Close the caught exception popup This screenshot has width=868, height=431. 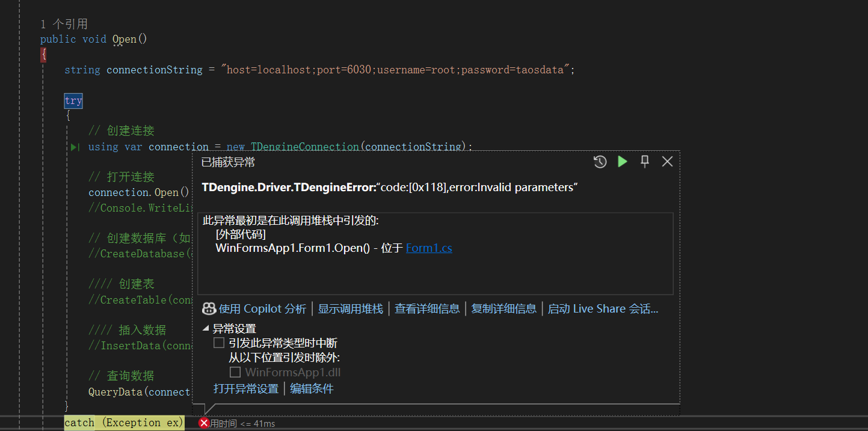(667, 162)
